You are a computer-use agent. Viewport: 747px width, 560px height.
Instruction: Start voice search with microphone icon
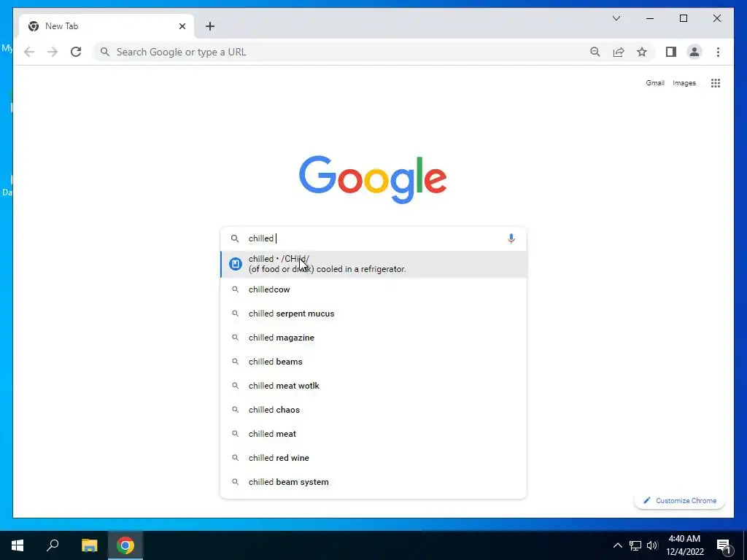[511, 238]
